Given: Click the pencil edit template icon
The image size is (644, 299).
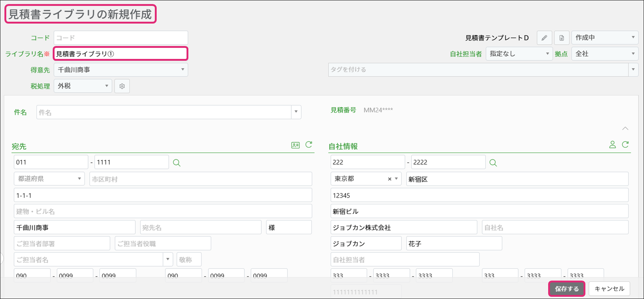Looking at the screenshot, I should (544, 38).
